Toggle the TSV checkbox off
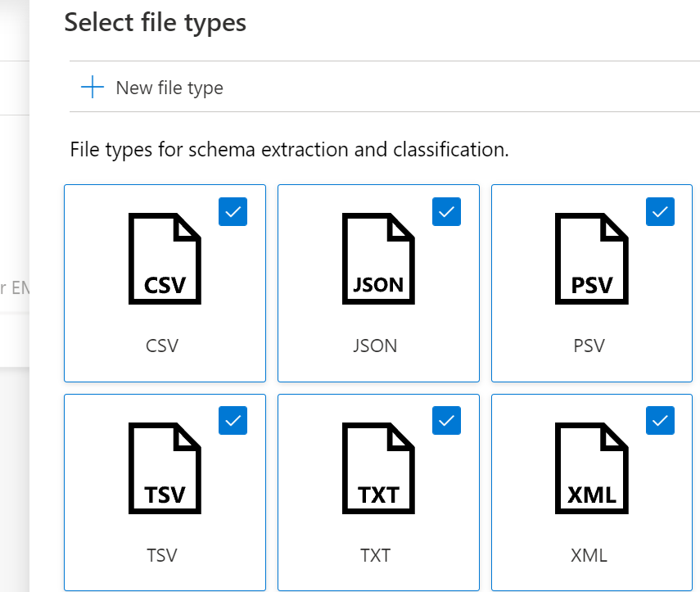 tap(233, 421)
